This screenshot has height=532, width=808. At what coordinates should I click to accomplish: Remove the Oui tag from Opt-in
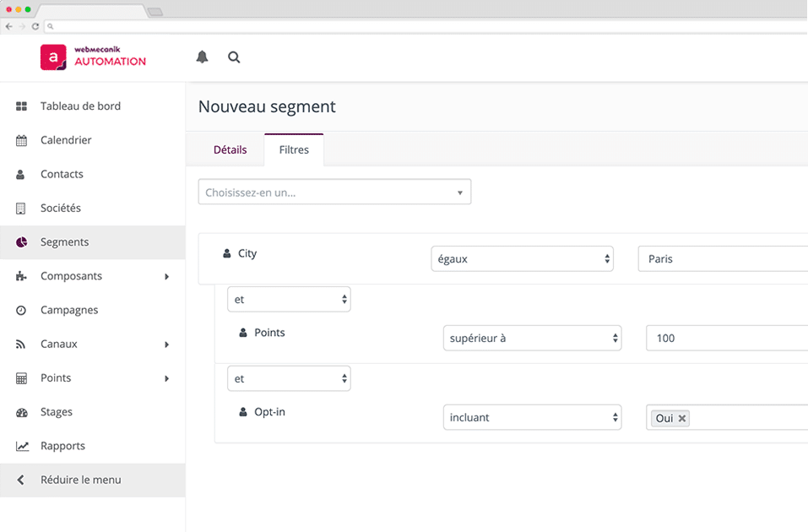point(682,418)
